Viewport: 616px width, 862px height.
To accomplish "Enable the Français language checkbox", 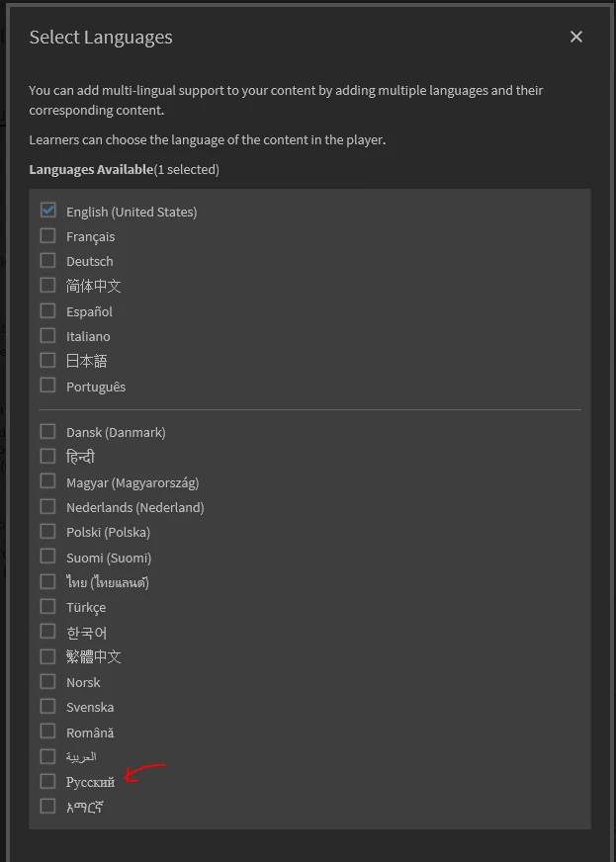I will point(47,235).
